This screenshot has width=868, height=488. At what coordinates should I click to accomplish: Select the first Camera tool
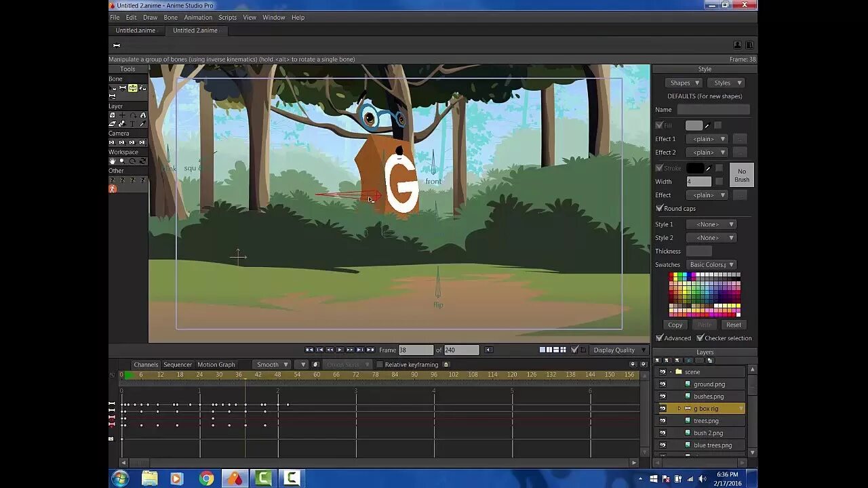tap(113, 142)
